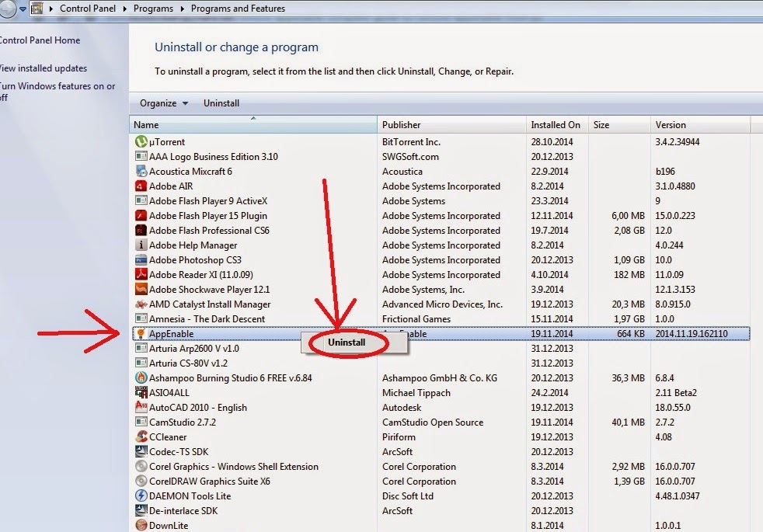Click the De-interlace SDK icon
The height and width of the screenshot is (532, 763).
(x=141, y=510)
